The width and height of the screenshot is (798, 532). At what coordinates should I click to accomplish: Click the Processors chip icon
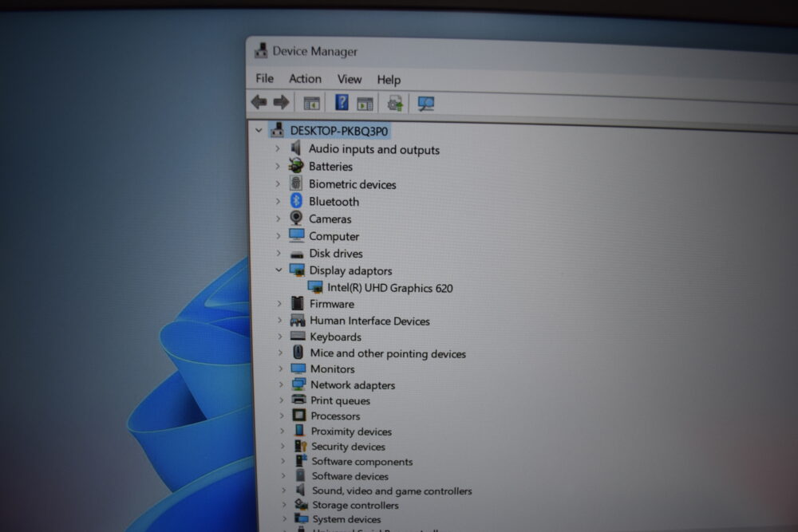pos(299,415)
